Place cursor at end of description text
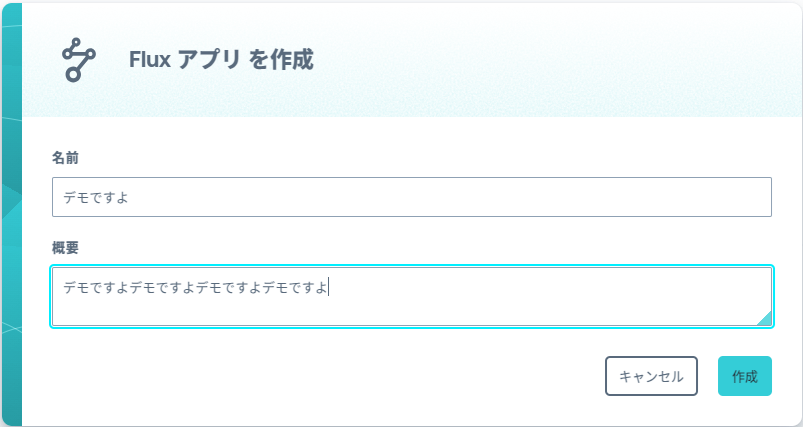This screenshot has width=803, height=427. pyautogui.click(x=328, y=288)
